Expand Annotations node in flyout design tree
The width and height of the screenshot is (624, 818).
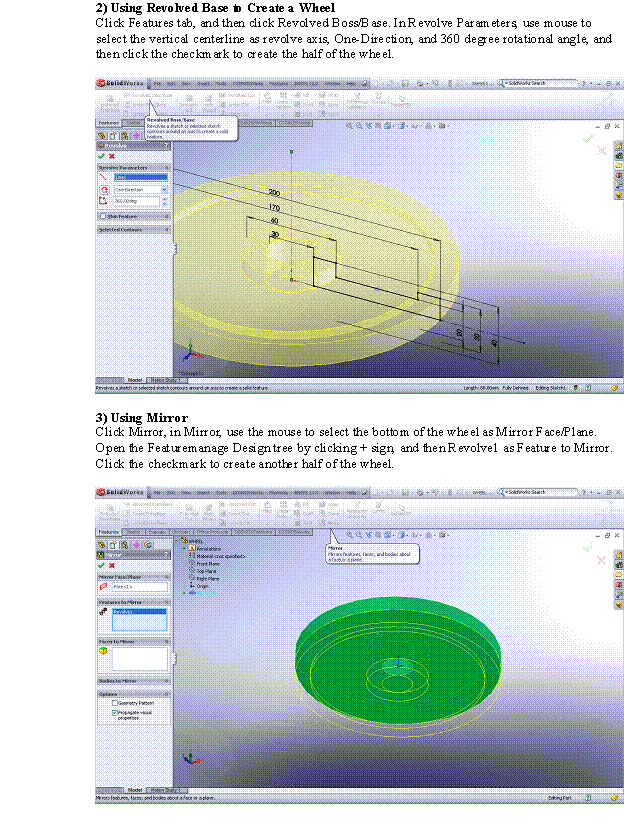pos(184,548)
